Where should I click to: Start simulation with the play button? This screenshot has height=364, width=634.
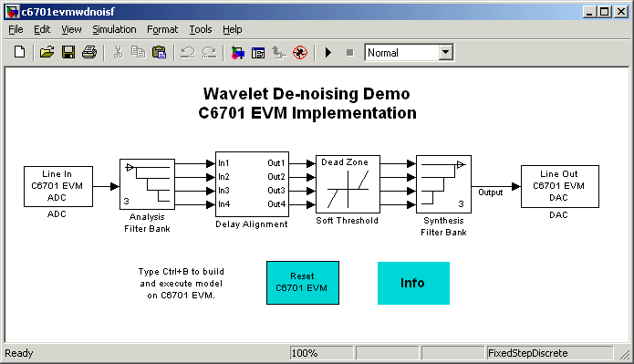[x=328, y=53]
